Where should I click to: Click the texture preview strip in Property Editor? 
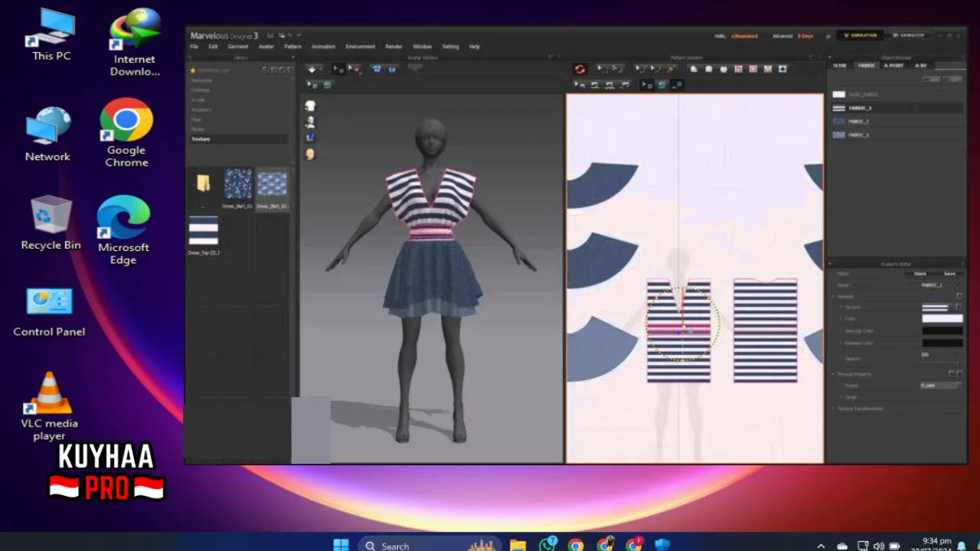[x=936, y=307]
